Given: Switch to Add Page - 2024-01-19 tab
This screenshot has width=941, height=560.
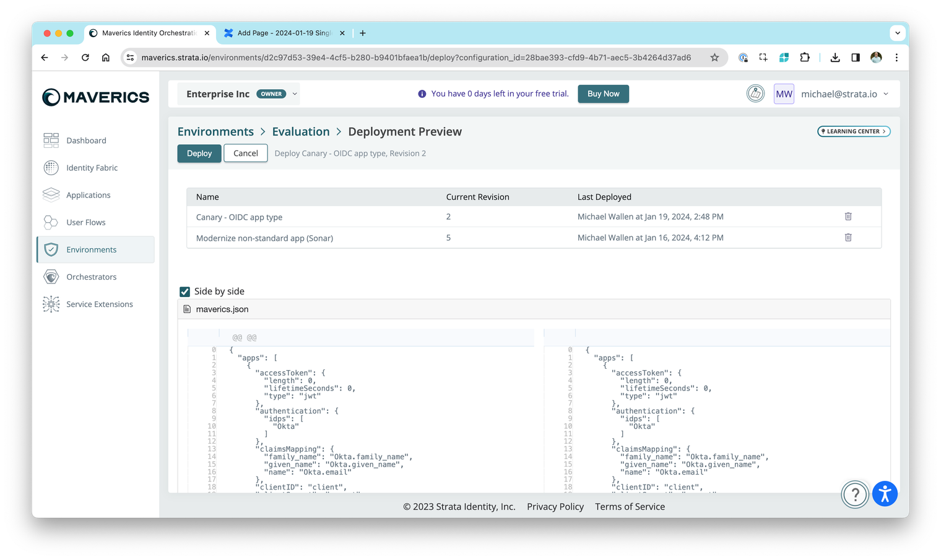Looking at the screenshot, I should (x=284, y=33).
